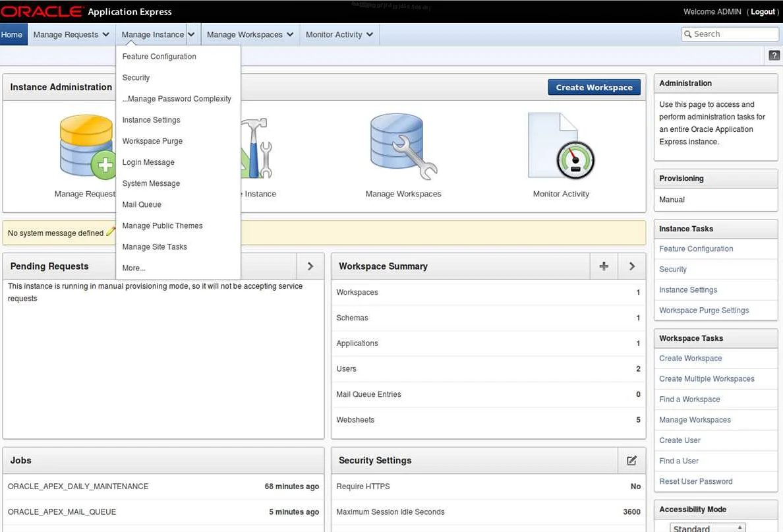Select Manage Public Themes menu entry
The height and width of the screenshot is (532, 783).
(162, 225)
